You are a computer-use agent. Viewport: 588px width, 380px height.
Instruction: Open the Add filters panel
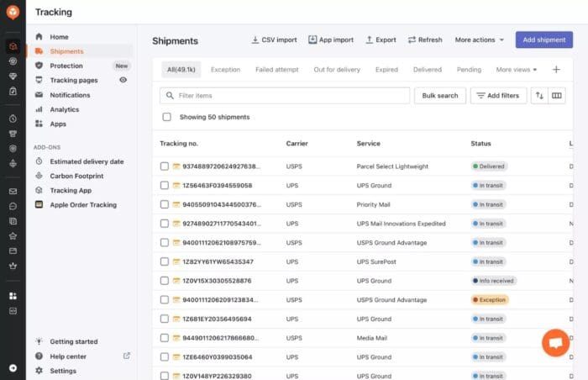497,96
